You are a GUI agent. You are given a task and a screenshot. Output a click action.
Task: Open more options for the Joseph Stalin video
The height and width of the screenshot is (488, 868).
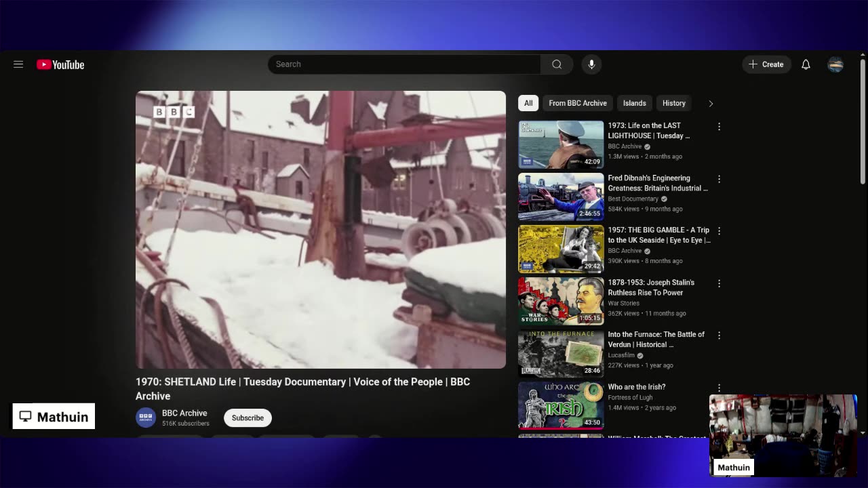719,283
